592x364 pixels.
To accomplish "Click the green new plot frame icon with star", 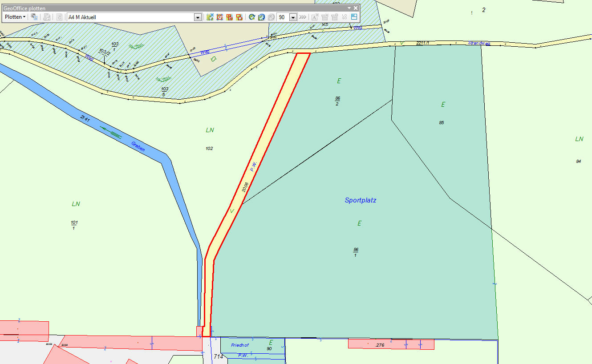I will pyautogui.click(x=210, y=17).
